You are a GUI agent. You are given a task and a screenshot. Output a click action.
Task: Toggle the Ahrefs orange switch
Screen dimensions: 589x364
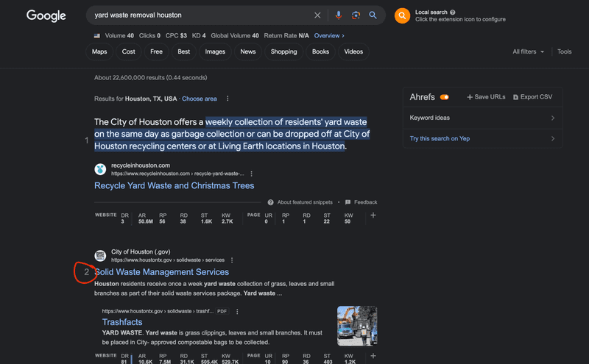[445, 97]
